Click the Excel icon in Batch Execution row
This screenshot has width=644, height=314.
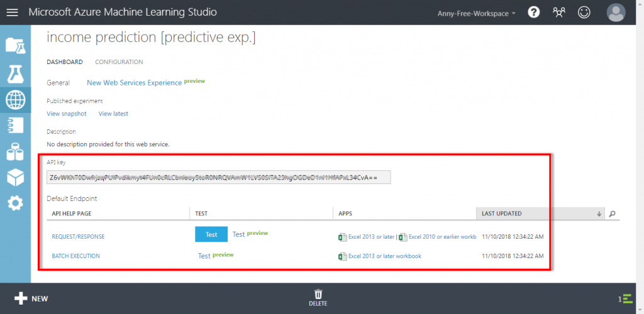[x=342, y=256]
